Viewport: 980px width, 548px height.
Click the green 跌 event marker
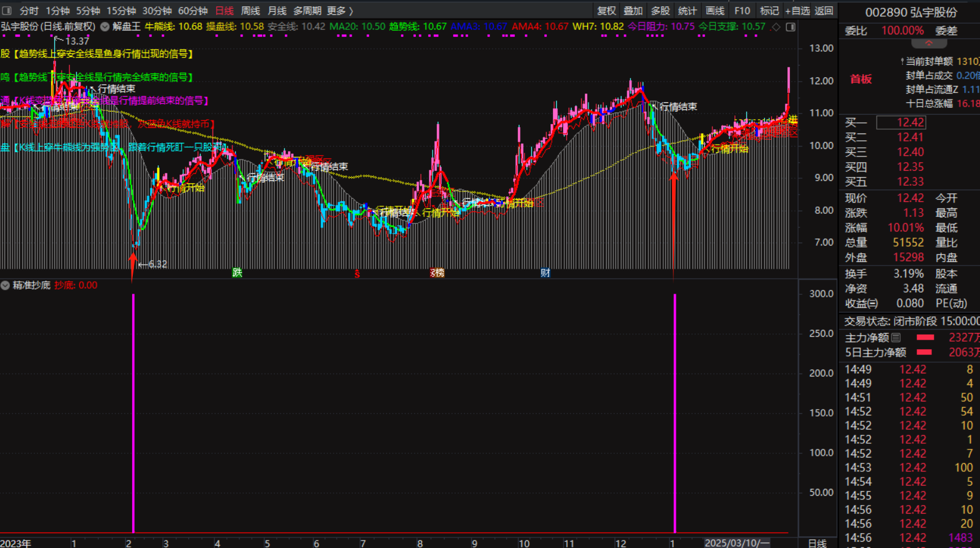pos(238,272)
